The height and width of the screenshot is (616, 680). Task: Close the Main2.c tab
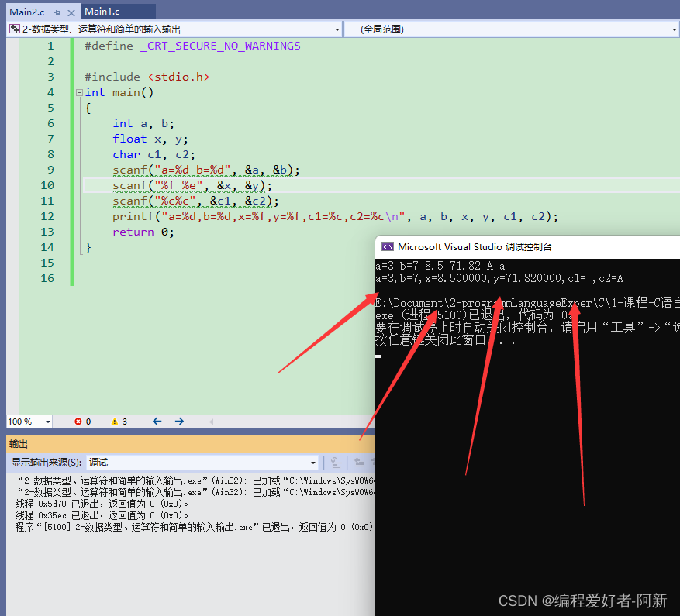click(x=71, y=12)
